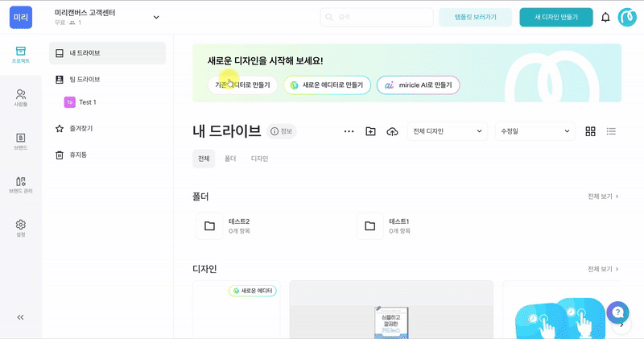Collapse the sidebar with double-chevron icon

point(21,317)
